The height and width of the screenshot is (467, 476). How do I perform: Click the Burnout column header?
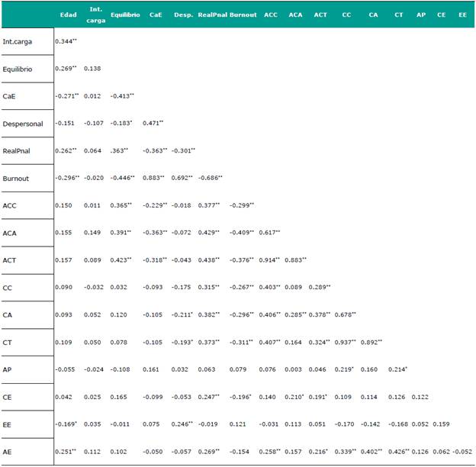click(x=242, y=14)
